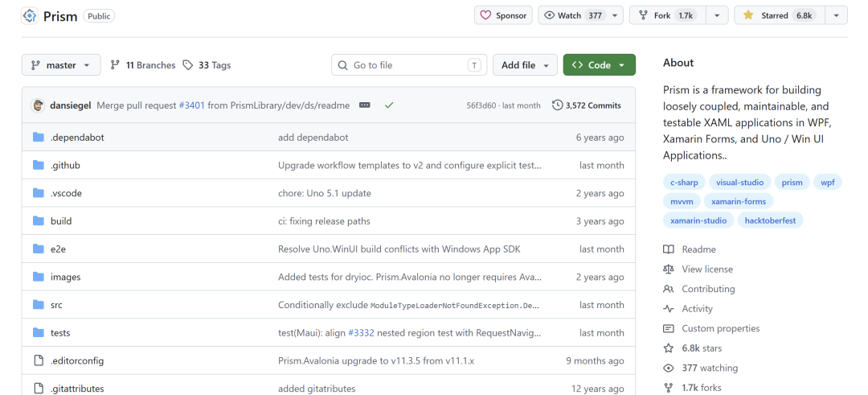Open the Readme link in About

point(690,249)
